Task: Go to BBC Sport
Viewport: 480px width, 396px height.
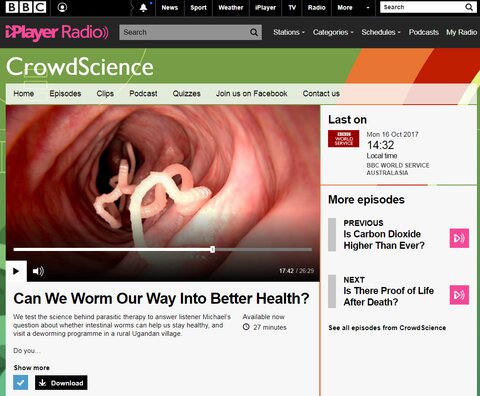Action: (x=198, y=7)
